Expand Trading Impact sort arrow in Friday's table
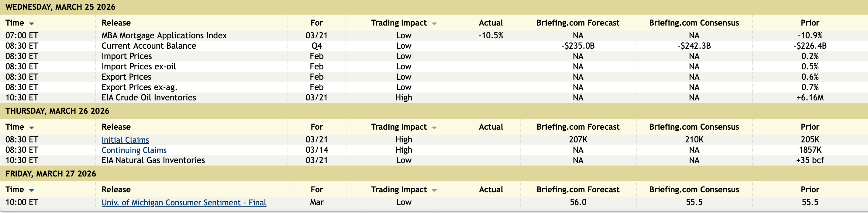This screenshot has width=868, height=213. tap(434, 190)
